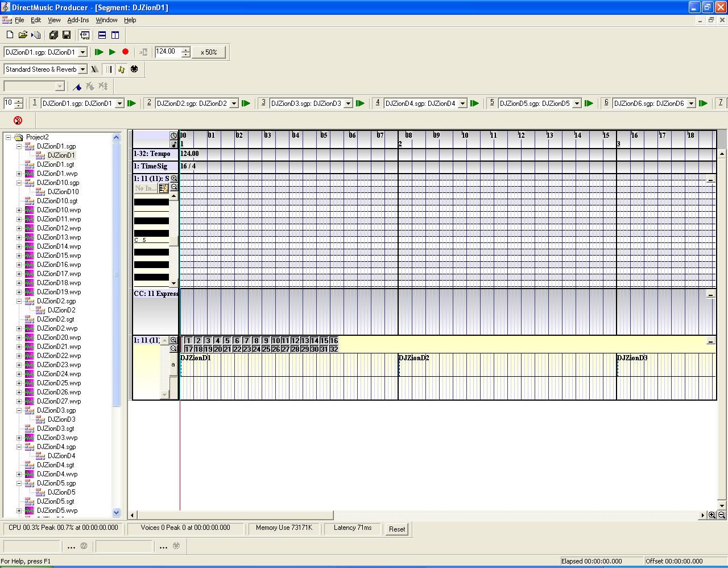Zoom in the piano roll strip
Viewport: 728px width, 568px height.
click(174, 179)
